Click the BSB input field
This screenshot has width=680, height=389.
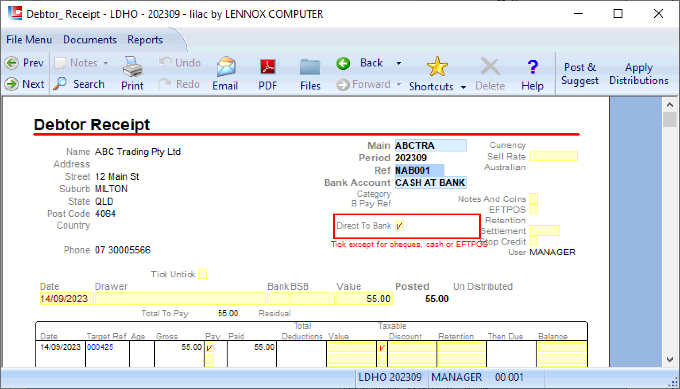point(312,299)
